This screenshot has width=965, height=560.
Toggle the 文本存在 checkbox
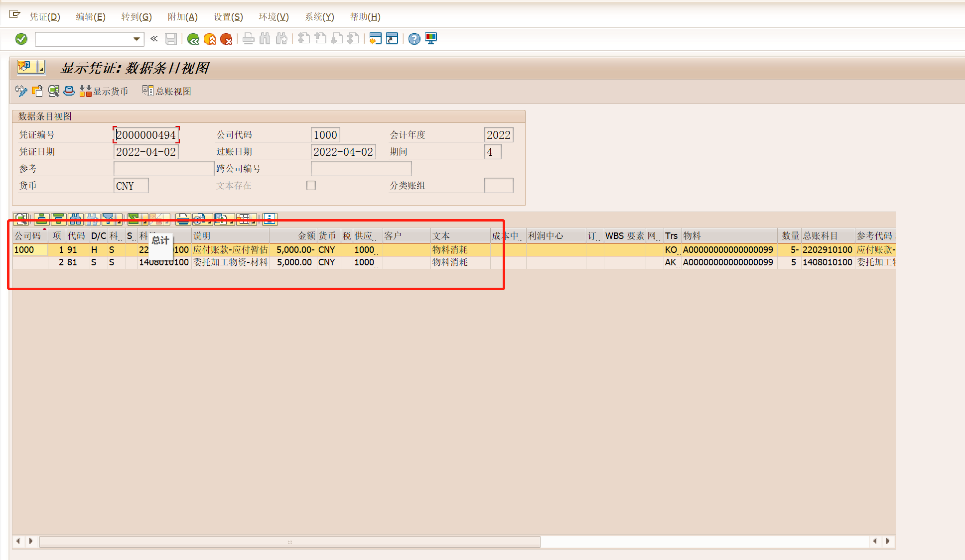click(311, 186)
